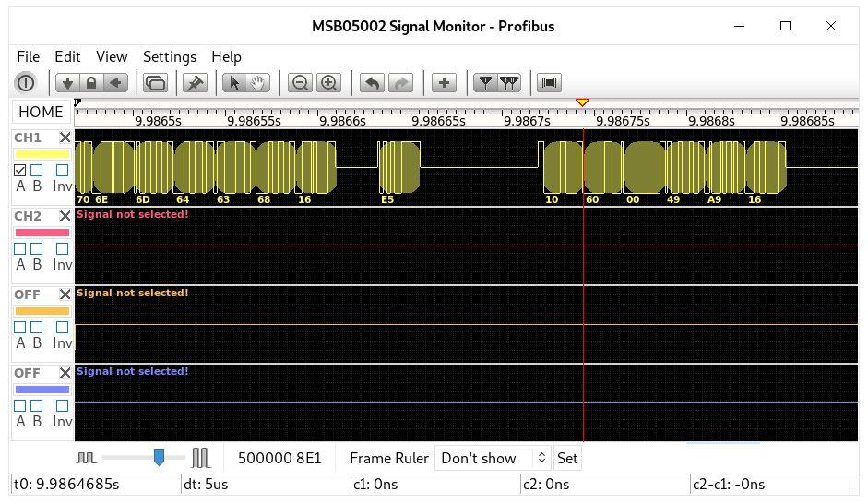Viewport: 868px width, 504px height.
Task: Click the undo arrow button
Action: click(372, 83)
